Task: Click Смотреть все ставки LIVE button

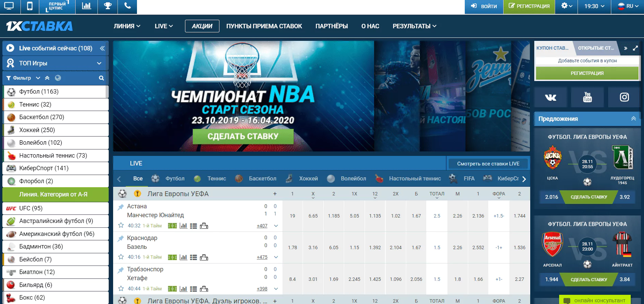Action: (488, 164)
